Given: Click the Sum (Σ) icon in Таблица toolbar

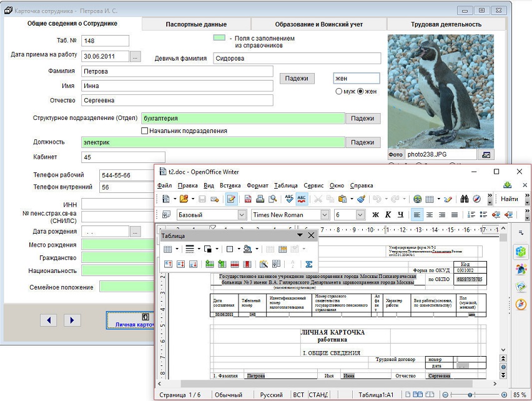Looking at the screenshot, I should coord(308,264).
